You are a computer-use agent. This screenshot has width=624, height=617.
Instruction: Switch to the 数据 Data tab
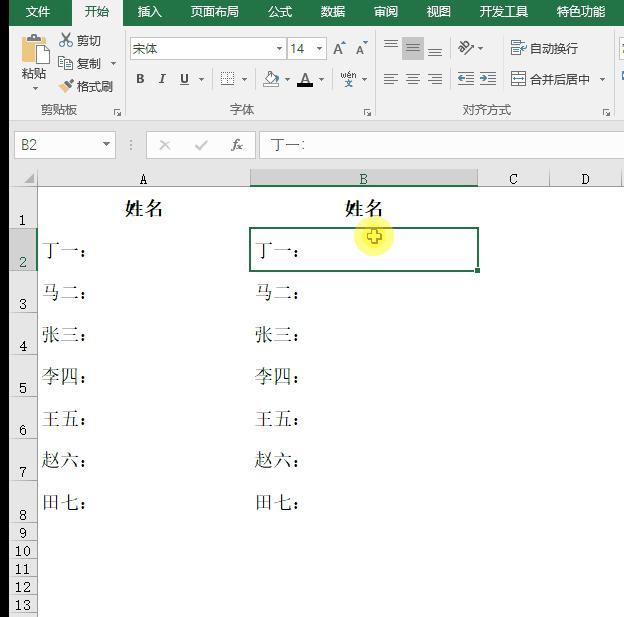point(333,12)
